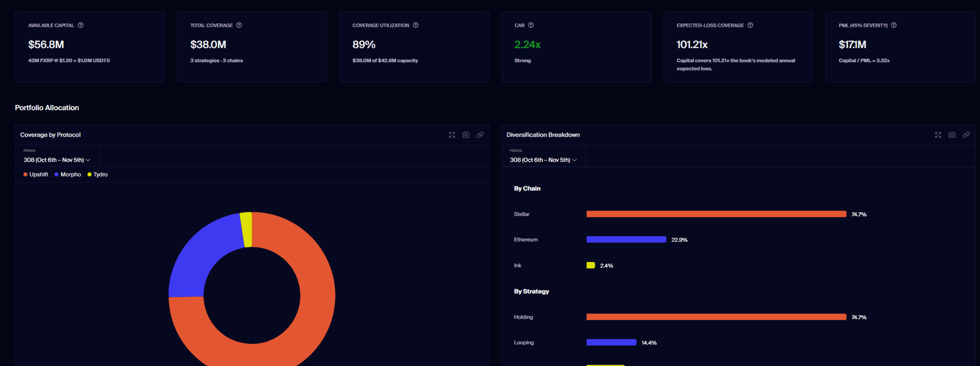Toggle the Morpho legend entry

pyautogui.click(x=68, y=175)
